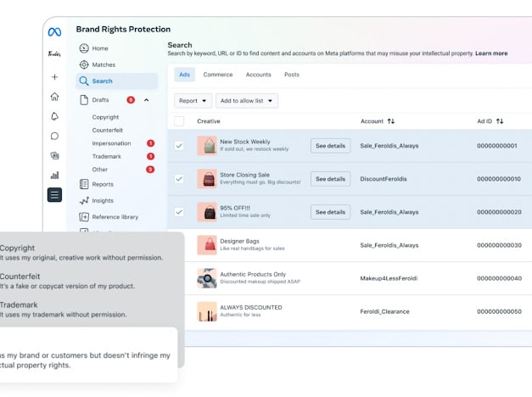Image resolution: width=532 pixels, height=397 pixels.
Task: Click the Home dashboard gauge icon
Action: [x=84, y=48]
